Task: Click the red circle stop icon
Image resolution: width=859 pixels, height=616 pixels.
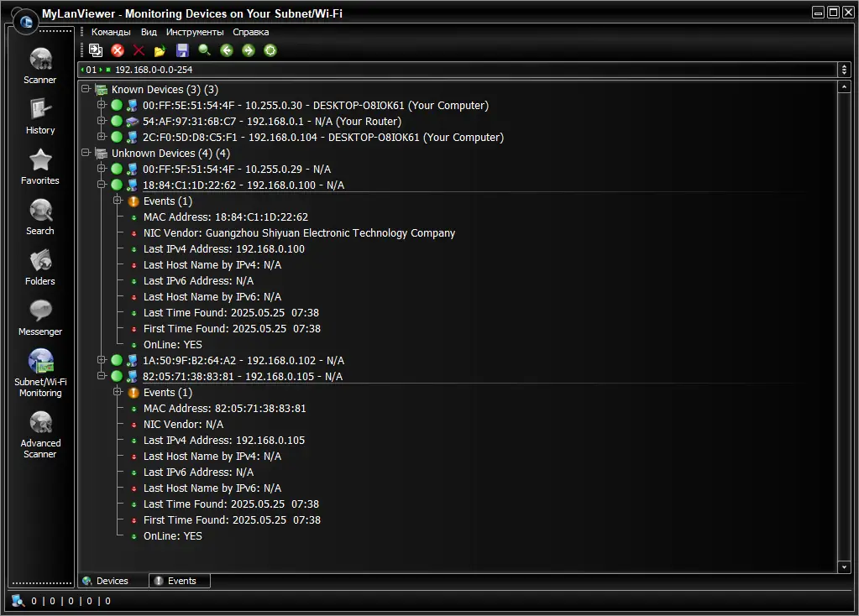Action: pyautogui.click(x=118, y=50)
